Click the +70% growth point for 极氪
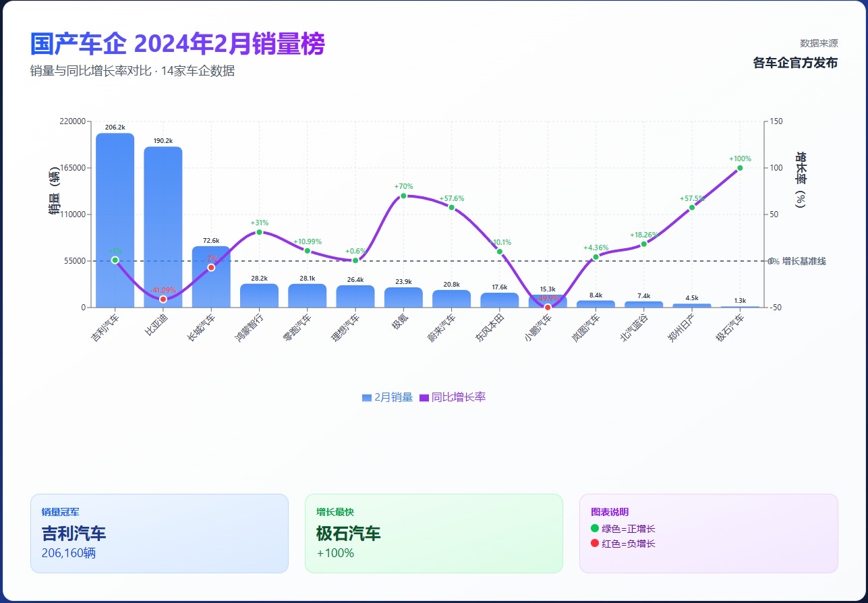The image size is (868, 603). [x=403, y=196]
